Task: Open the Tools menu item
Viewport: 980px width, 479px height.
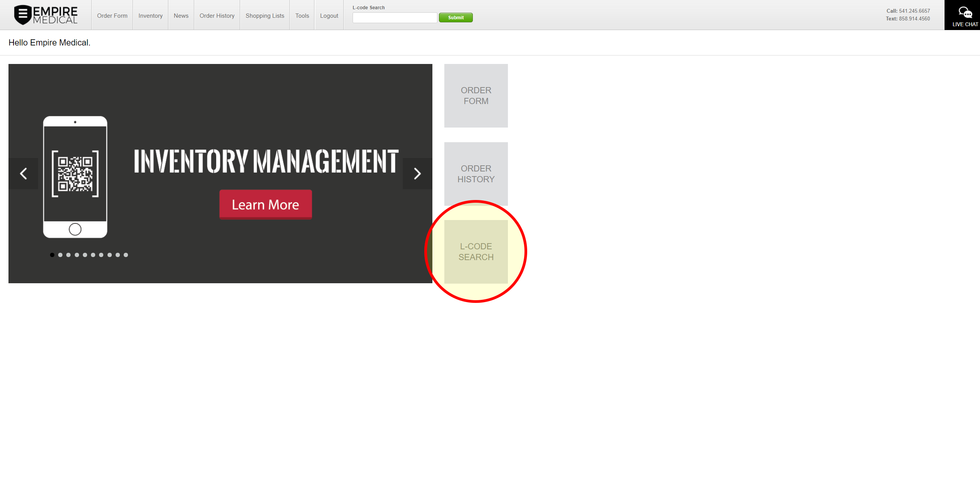Action: coord(302,15)
